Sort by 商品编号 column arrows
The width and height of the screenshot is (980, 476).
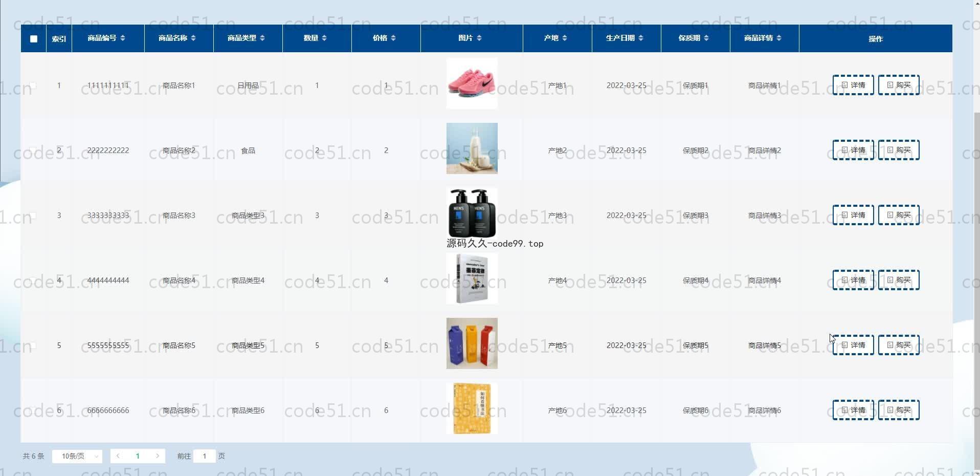(x=123, y=38)
